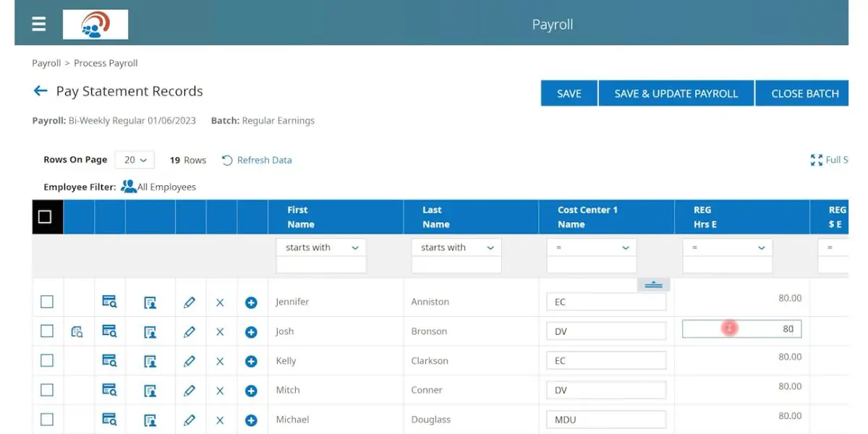The width and height of the screenshot is (868, 434).
Task: Click the REG Hrs E filter text box
Action: (x=728, y=265)
